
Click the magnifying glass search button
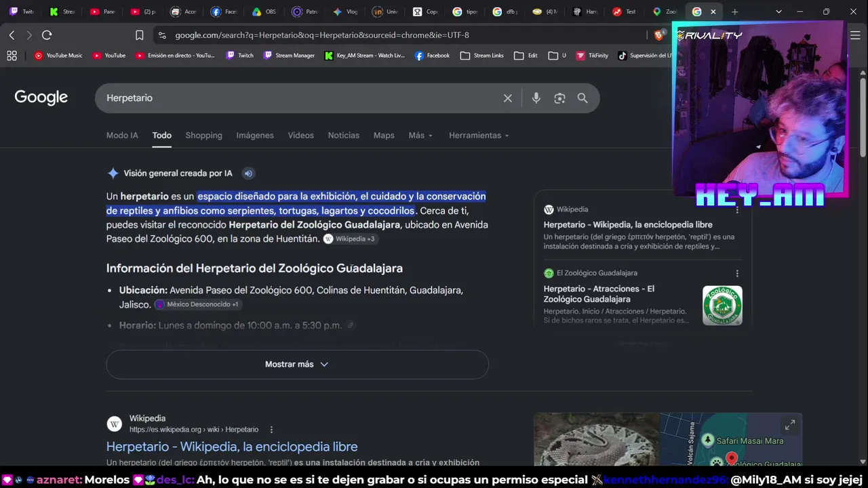[x=583, y=98]
